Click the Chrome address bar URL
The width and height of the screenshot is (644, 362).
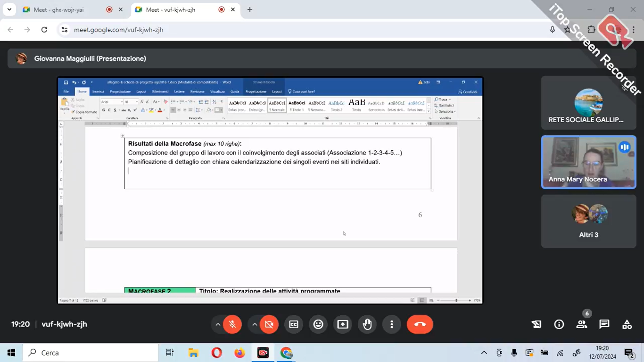[x=119, y=30]
